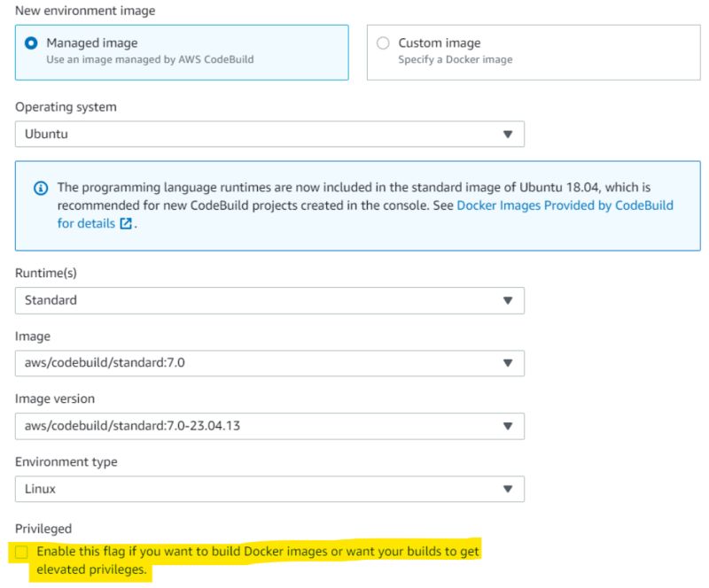Open the Runtime(s) dropdown showing Standard
709x588 pixels.
click(269, 300)
